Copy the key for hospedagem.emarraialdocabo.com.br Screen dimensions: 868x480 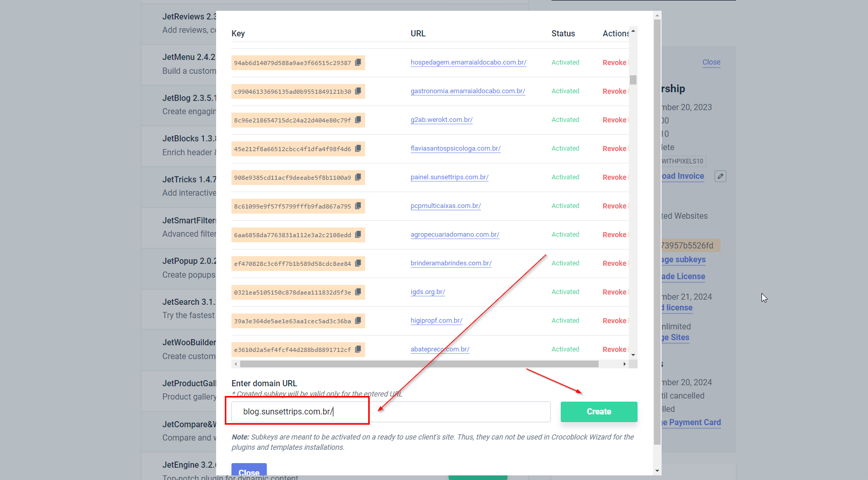358,62
